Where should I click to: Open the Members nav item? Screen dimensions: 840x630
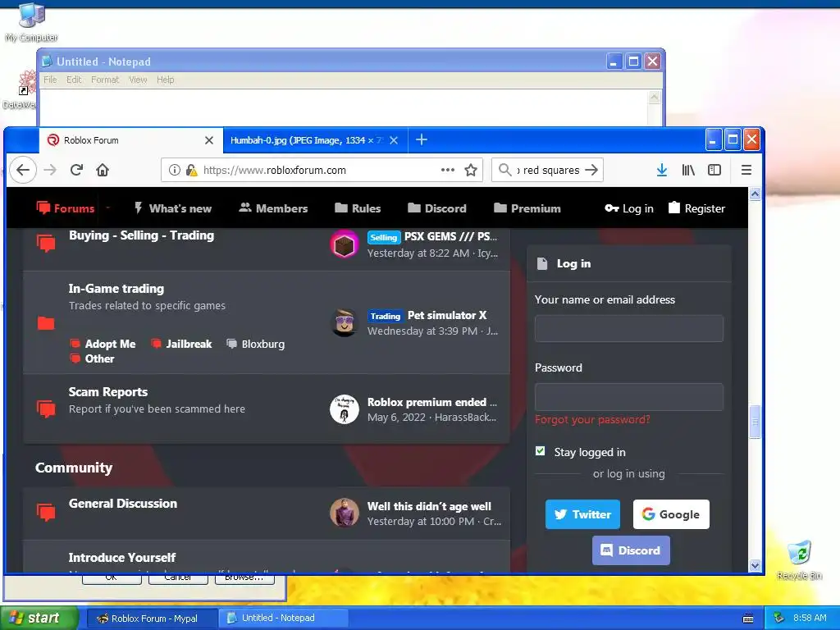(273, 208)
